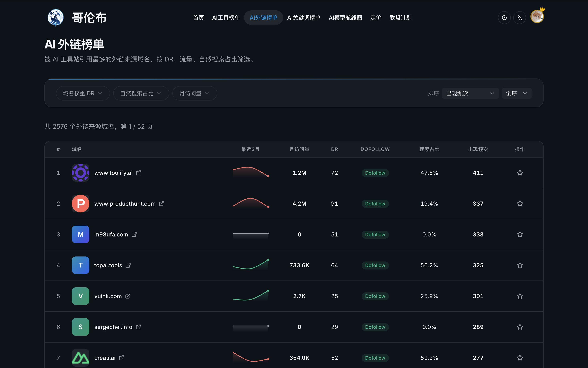
Task: Expand the 月访问量 filter
Action: 195,93
